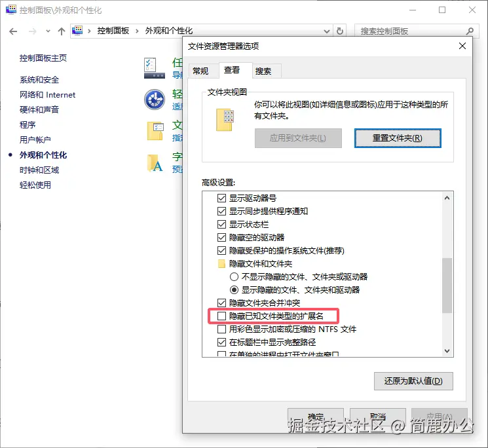This screenshot has height=448, width=488.
Task: Toggle 隐藏受保护的操作系统文件 checkbox
Action: tap(221, 250)
